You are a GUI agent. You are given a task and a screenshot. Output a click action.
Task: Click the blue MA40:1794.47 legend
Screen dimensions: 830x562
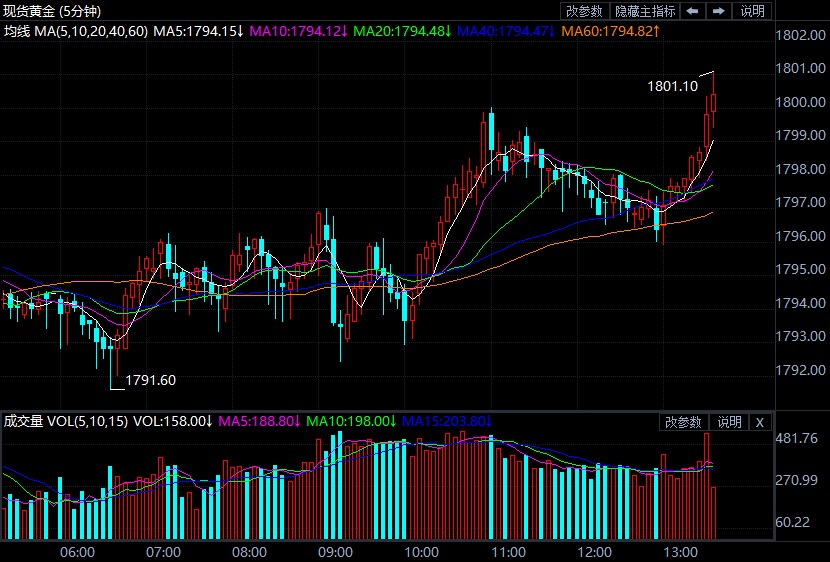506,31
